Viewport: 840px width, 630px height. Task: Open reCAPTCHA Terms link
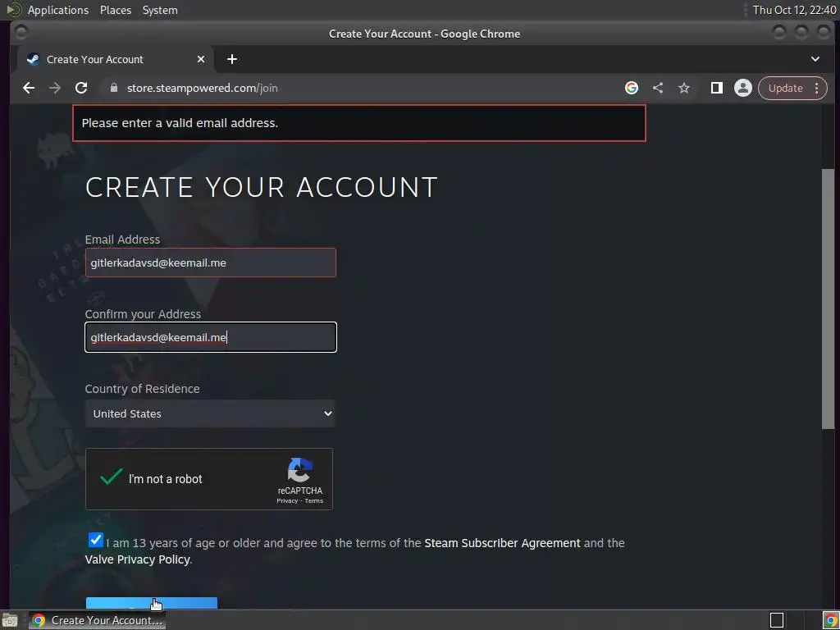[x=314, y=501]
